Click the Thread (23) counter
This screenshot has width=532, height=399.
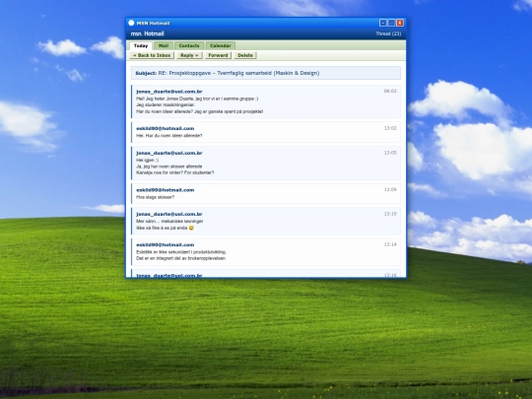[388, 33]
